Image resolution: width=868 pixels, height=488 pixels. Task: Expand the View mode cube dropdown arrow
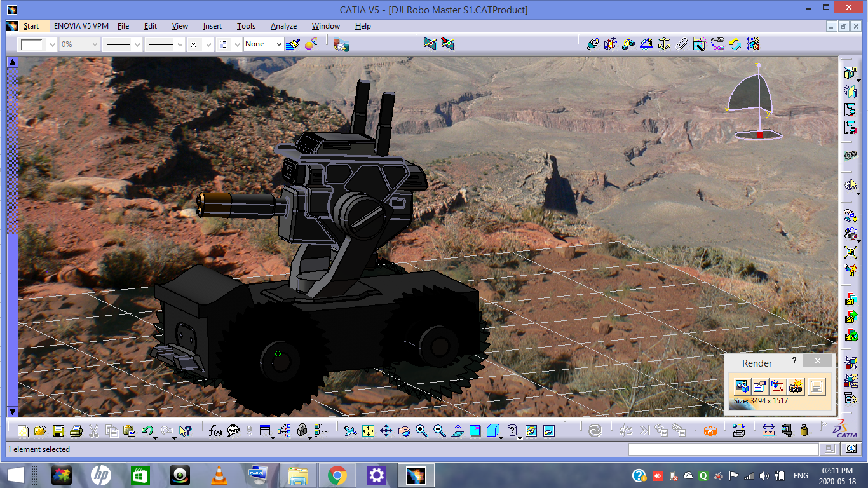pyautogui.click(x=501, y=437)
